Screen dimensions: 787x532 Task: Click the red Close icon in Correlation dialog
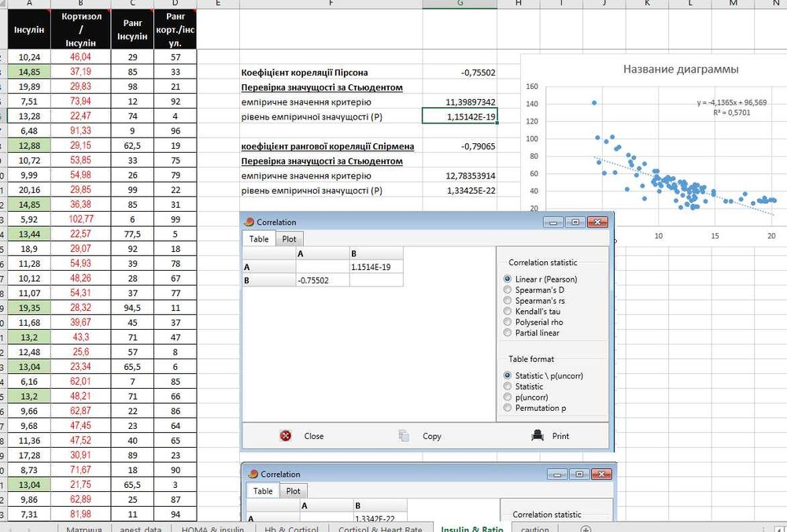[x=286, y=436]
